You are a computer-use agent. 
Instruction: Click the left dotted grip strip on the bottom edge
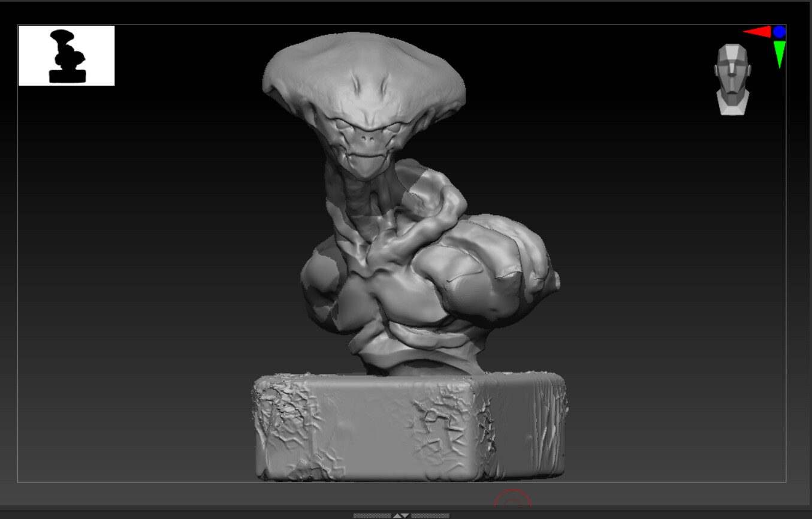coord(372,515)
